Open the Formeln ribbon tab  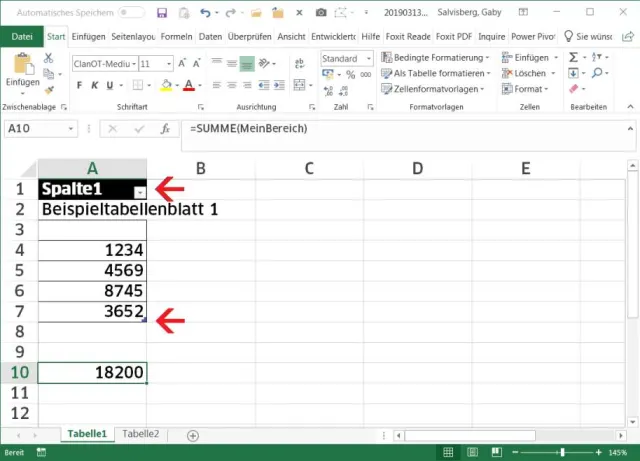coord(176,35)
